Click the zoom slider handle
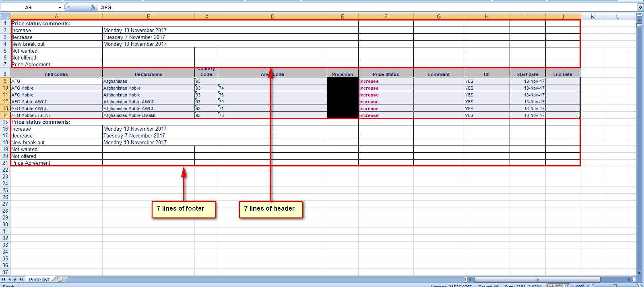The width and height of the screenshot is (644, 287). coord(615,286)
